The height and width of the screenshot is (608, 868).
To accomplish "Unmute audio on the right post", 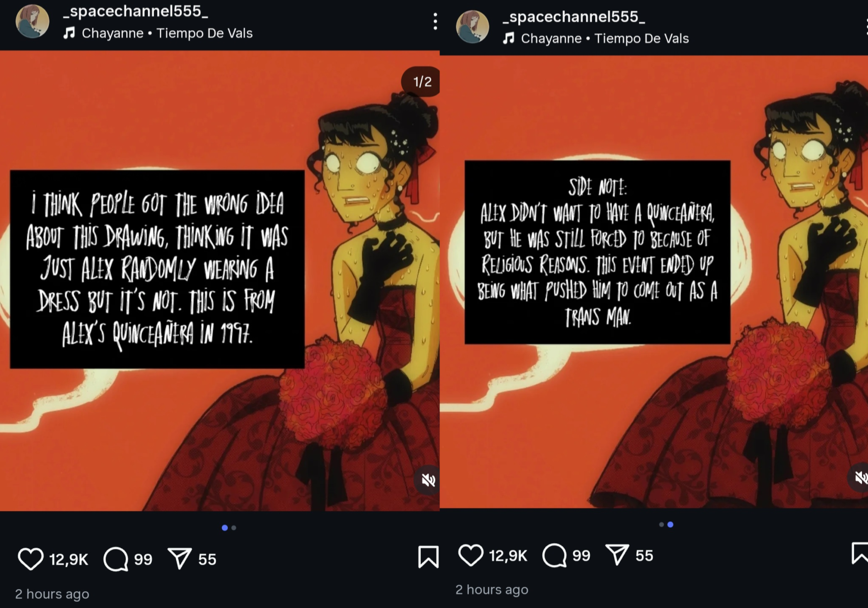I will (x=860, y=477).
